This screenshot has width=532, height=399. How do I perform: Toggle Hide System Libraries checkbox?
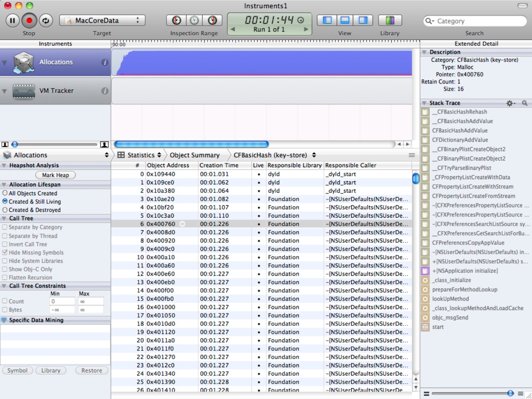5,261
